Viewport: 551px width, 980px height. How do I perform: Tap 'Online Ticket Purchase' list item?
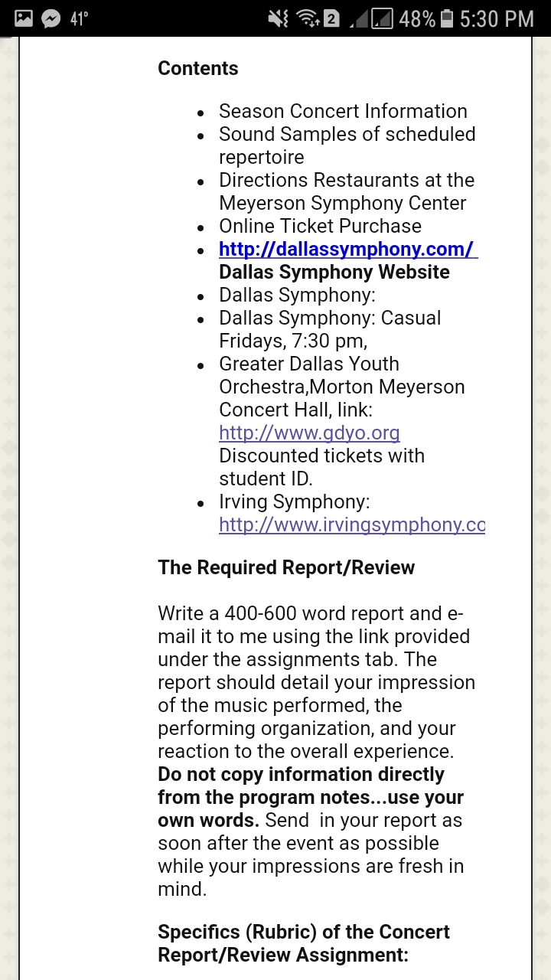[x=320, y=226]
